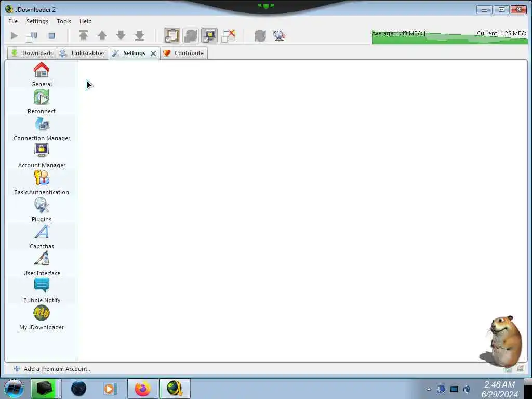Image resolution: width=532 pixels, height=399 pixels.
Task: Open the File menu
Action: pyautogui.click(x=13, y=21)
